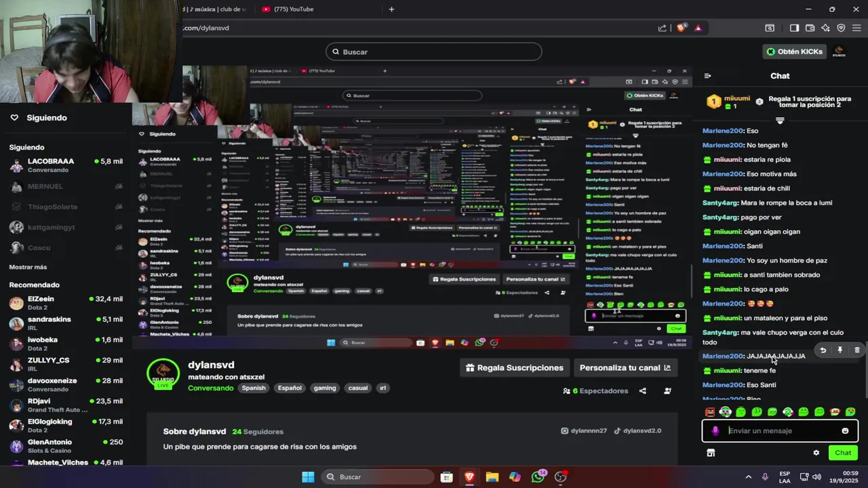Click the Brave Rewards triangle icon
Image resolution: width=868 pixels, height=488 pixels.
click(x=698, y=28)
